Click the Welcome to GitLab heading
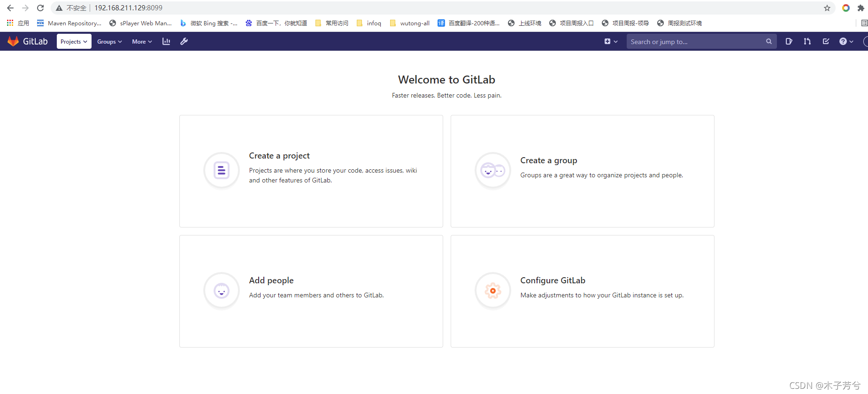Image resolution: width=868 pixels, height=394 pixels. click(446, 80)
